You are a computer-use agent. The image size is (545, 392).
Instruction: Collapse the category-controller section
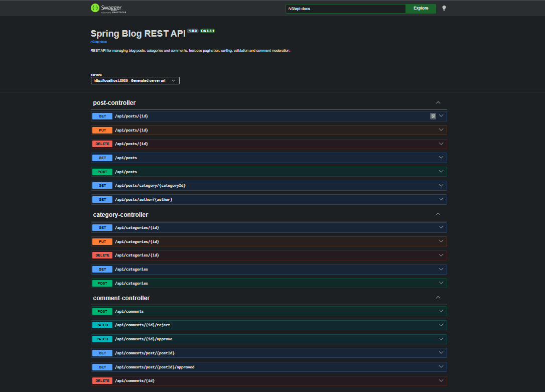(438, 214)
